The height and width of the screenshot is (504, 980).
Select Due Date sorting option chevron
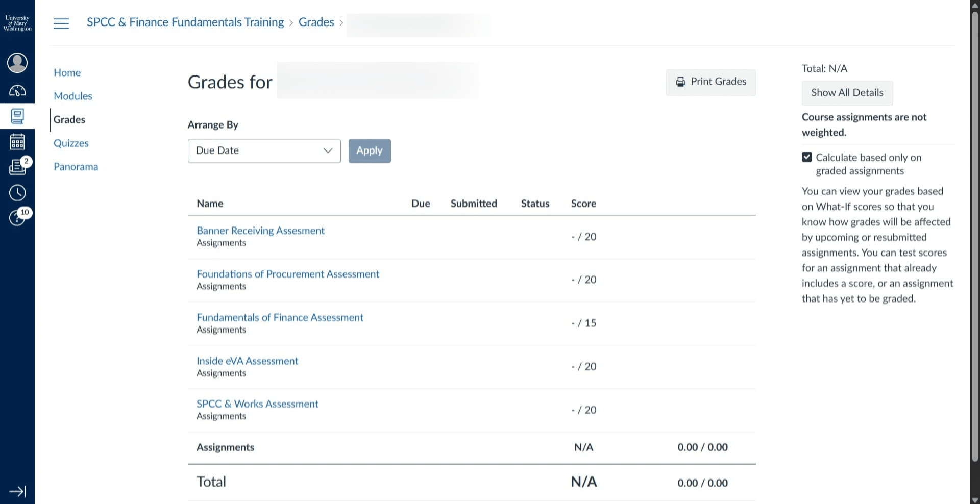327,150
